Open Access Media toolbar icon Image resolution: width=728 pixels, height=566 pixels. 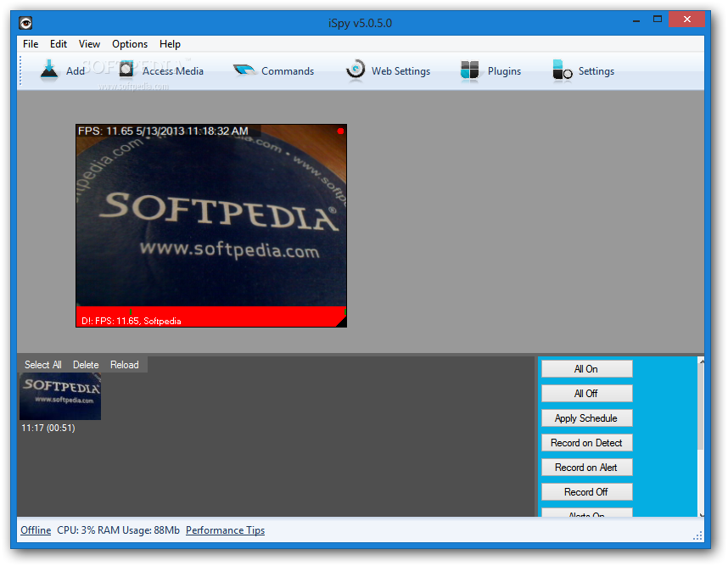126,70
